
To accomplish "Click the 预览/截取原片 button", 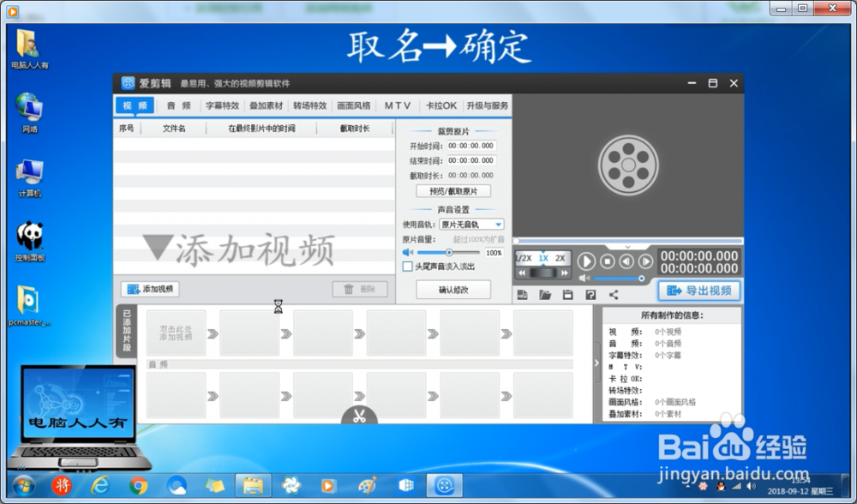I will 453,191.
